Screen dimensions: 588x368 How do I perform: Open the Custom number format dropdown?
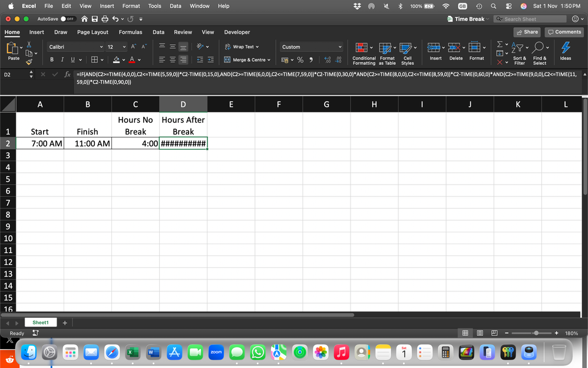[311, 47]
